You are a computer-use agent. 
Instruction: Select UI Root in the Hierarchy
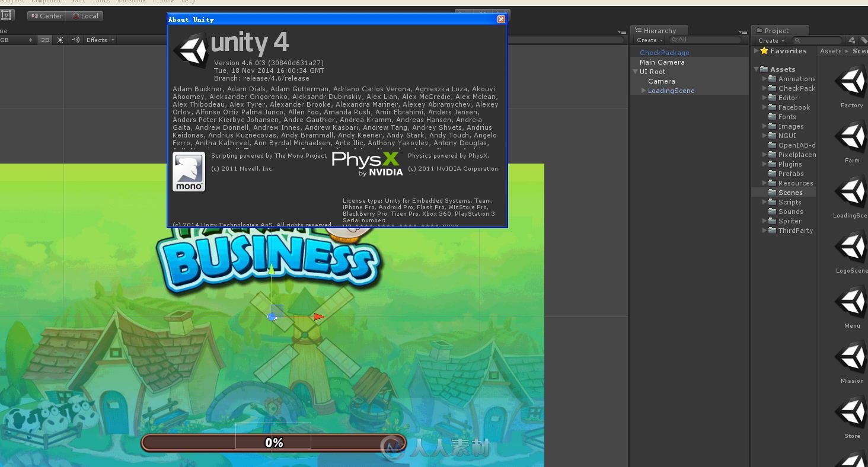pyautogui.click(x=652, y=72)
